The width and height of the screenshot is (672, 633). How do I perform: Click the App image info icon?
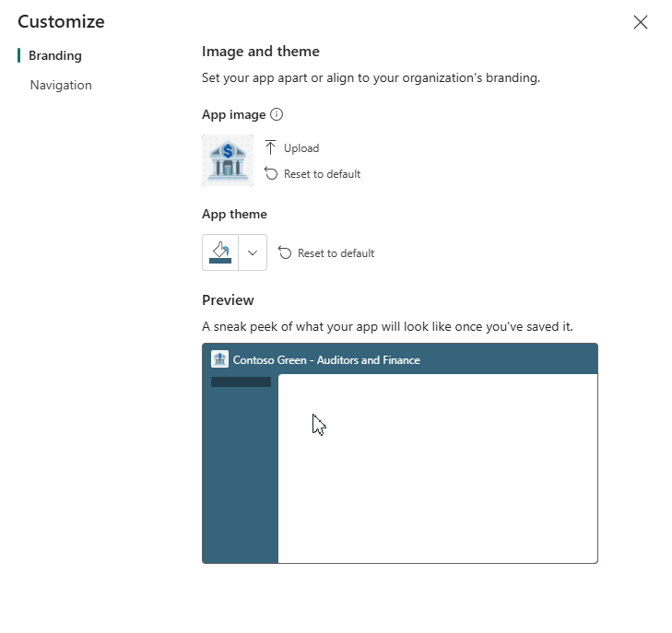pyautogui.click(x=277, y=115)
